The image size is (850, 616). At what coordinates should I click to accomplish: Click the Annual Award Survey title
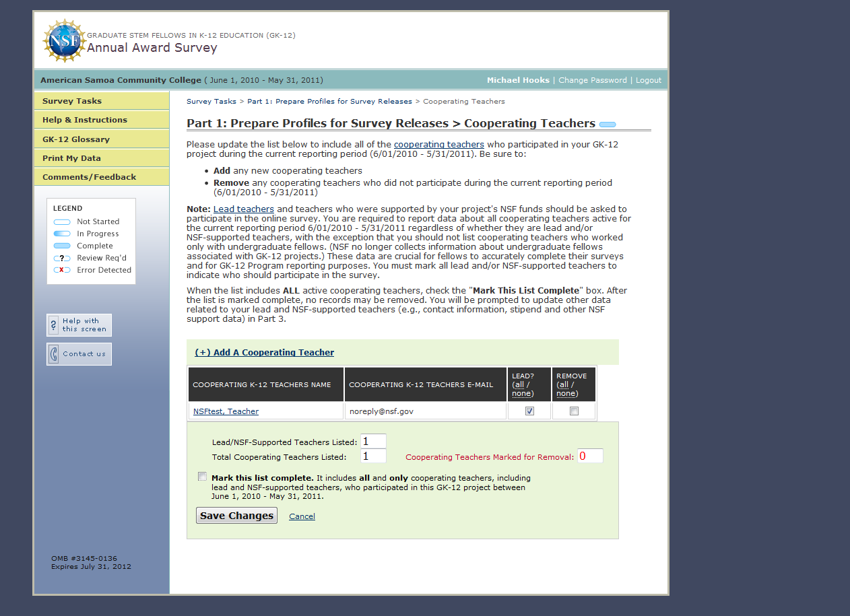coord(152,48)
